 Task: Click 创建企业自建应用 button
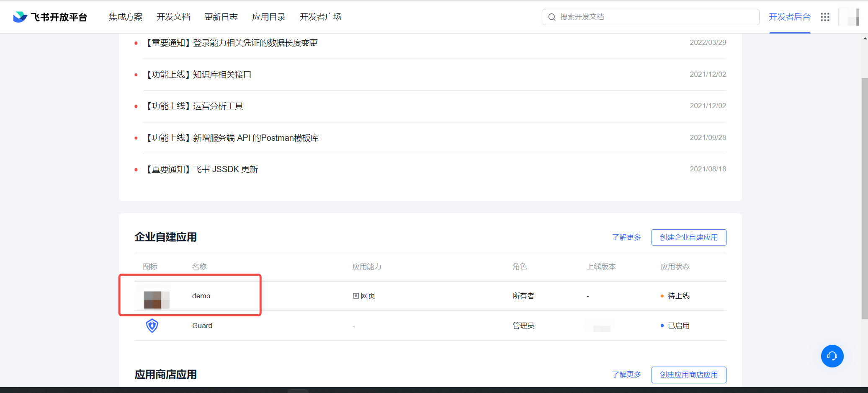point(688,237)
